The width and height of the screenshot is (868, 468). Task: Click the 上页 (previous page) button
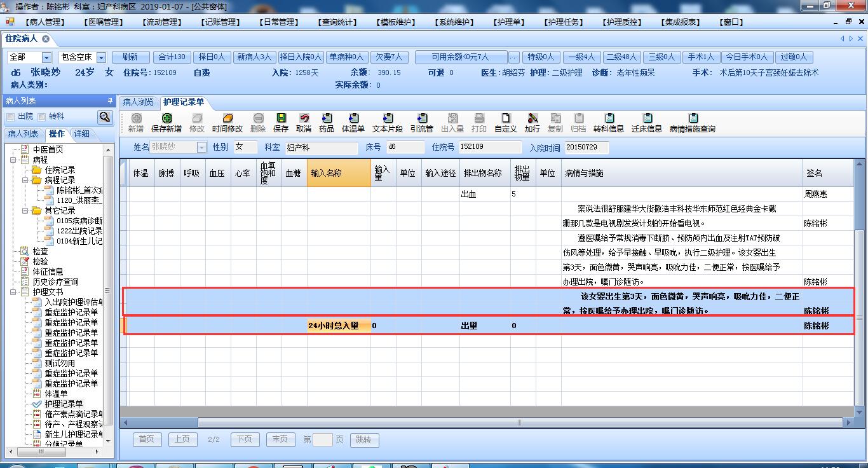182,439
